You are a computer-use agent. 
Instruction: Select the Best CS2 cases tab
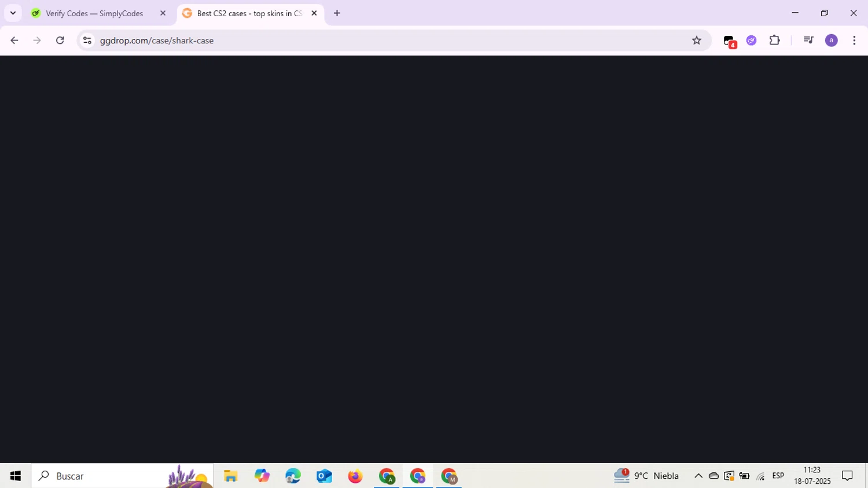pyautogui.click(x=249, y=13)
